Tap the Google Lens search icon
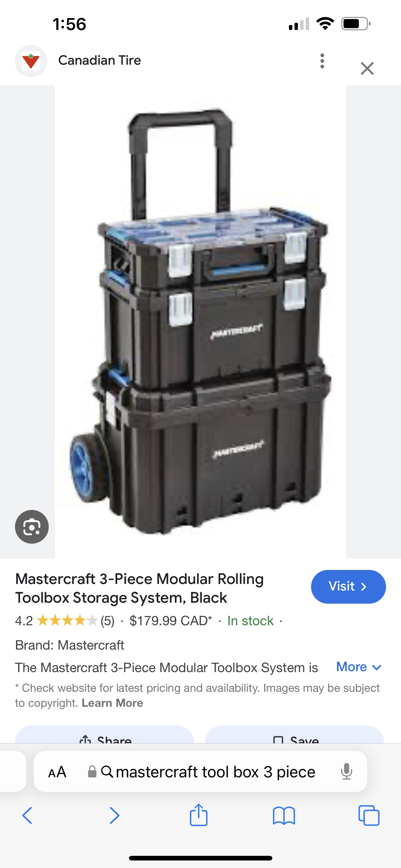Screen dimensions: 401x868 pyautogui.click(x=32, y=527)
